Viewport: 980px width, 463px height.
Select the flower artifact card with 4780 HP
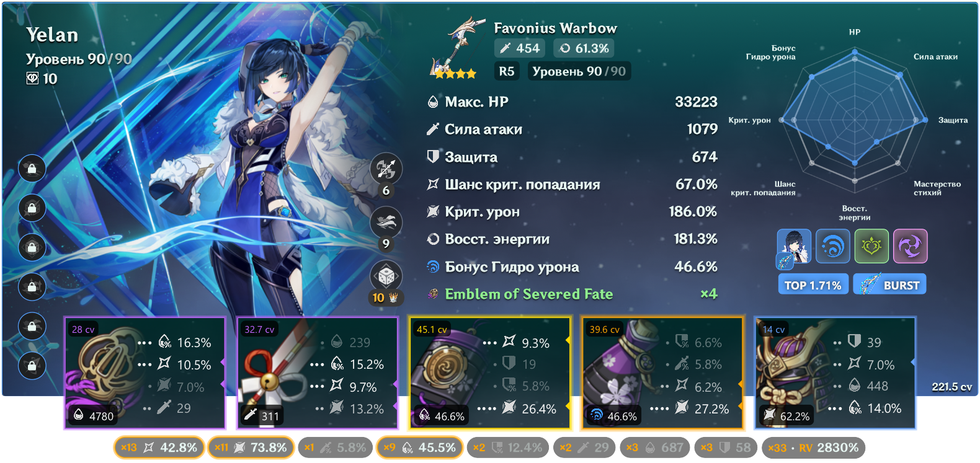pos(145,373)
